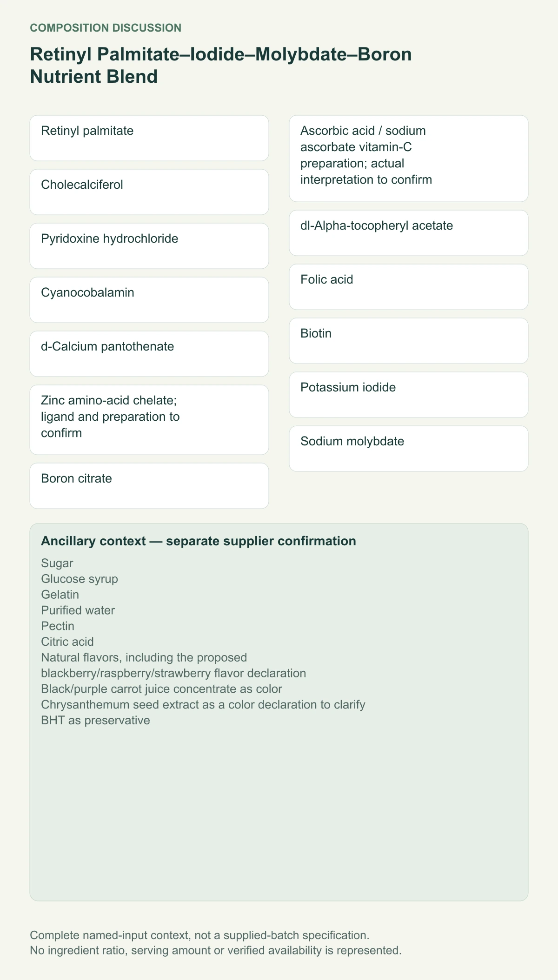
Task: Click the Folic acid card
Action: click(409, 287)
